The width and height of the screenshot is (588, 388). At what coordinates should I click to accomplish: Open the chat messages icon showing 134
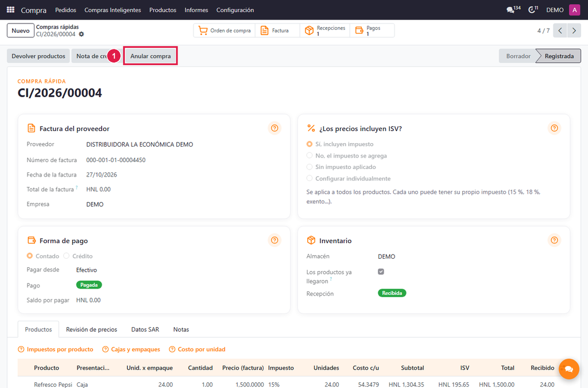point(513,10)
